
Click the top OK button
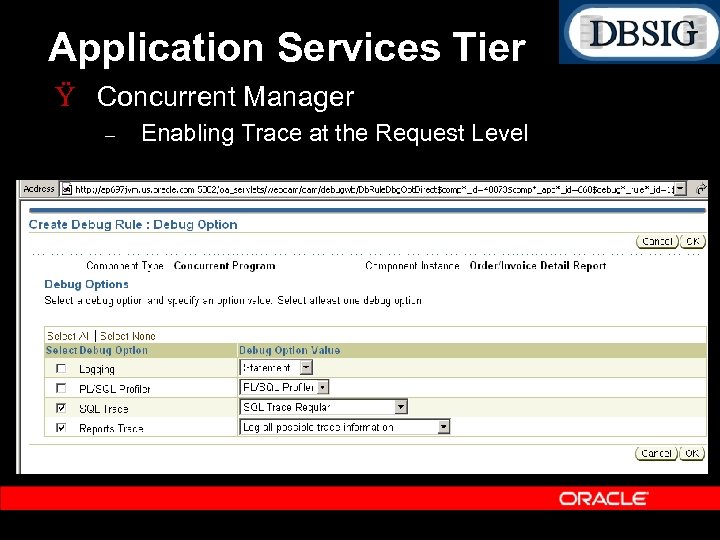tap(692, 241)
